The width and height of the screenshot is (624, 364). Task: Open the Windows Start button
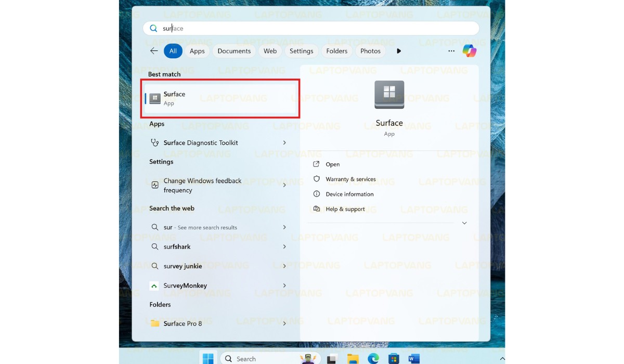point(208,359)
